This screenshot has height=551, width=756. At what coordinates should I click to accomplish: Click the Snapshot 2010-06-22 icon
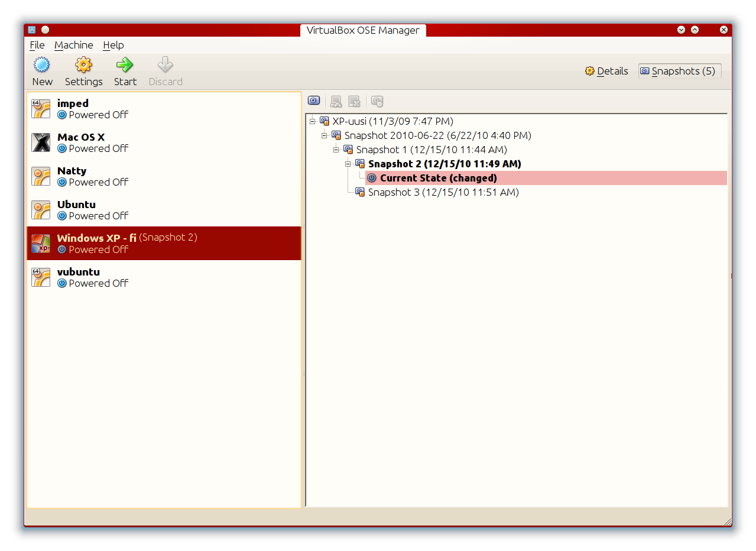point(336,135)
